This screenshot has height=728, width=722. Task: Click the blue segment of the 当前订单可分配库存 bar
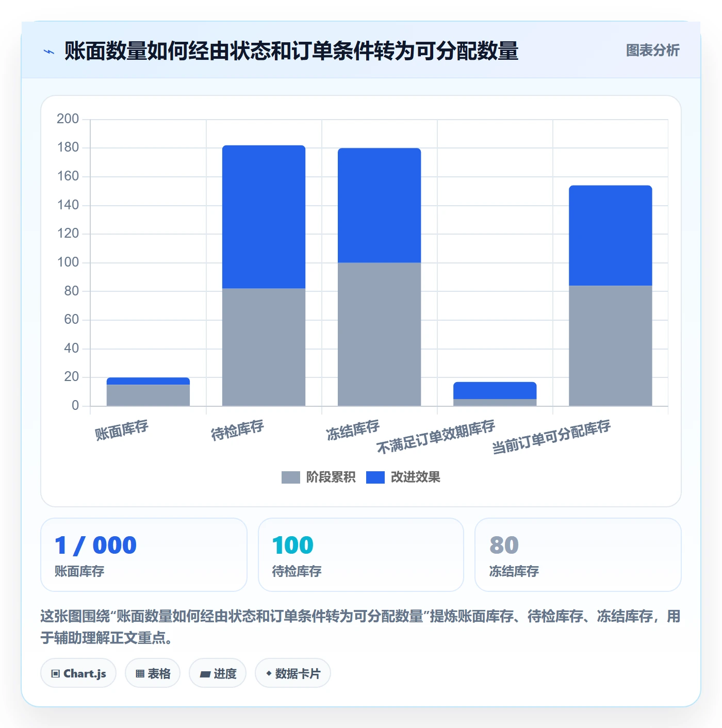(610, 235)
